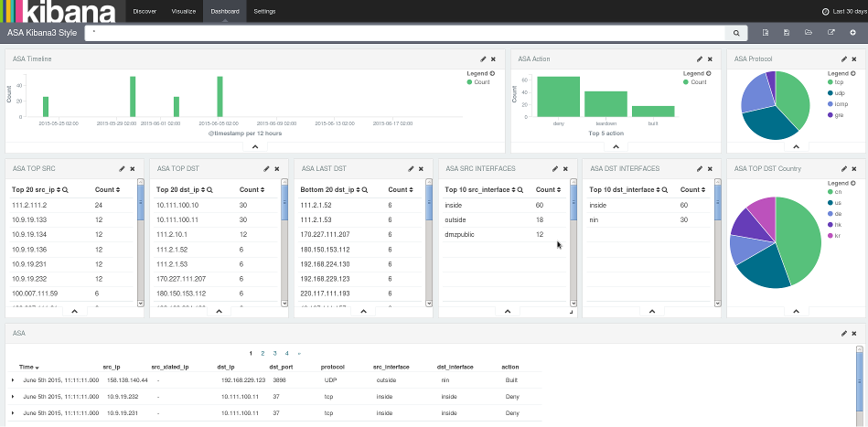Remove the ASA Action panel
868x427 pixels.
point(710,59)
